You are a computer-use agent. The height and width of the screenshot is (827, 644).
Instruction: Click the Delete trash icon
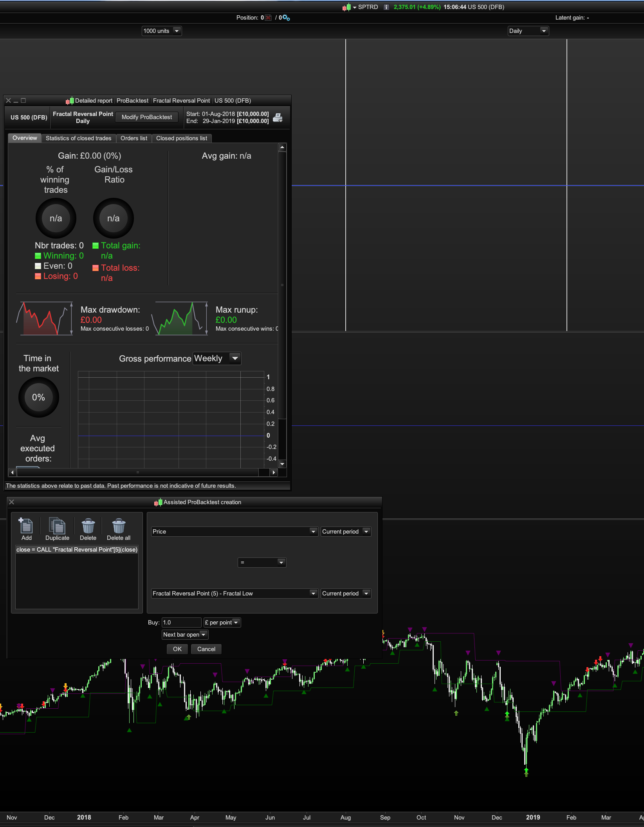click(88, 529)
